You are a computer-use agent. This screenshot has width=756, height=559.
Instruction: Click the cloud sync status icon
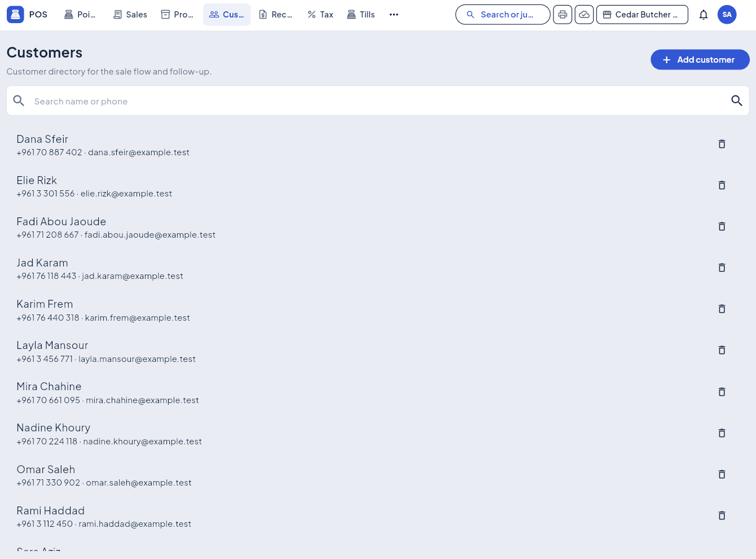(x=584, y=15)
